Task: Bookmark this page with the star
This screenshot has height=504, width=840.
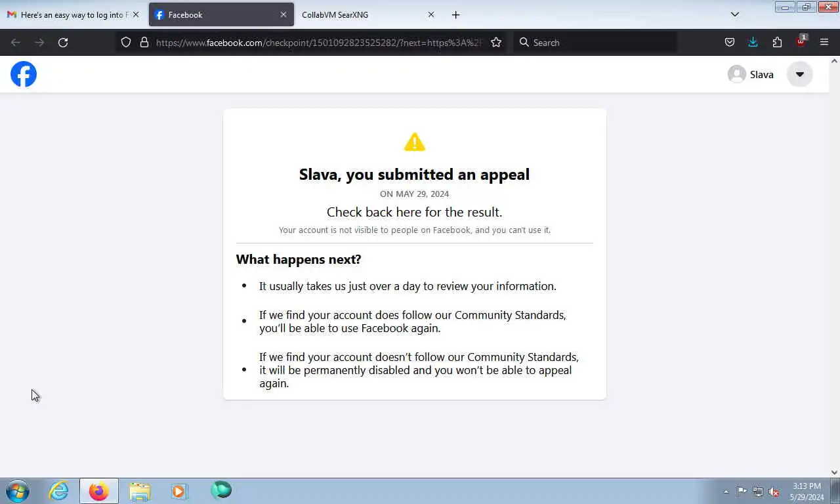Action: (x=496, y=43)
